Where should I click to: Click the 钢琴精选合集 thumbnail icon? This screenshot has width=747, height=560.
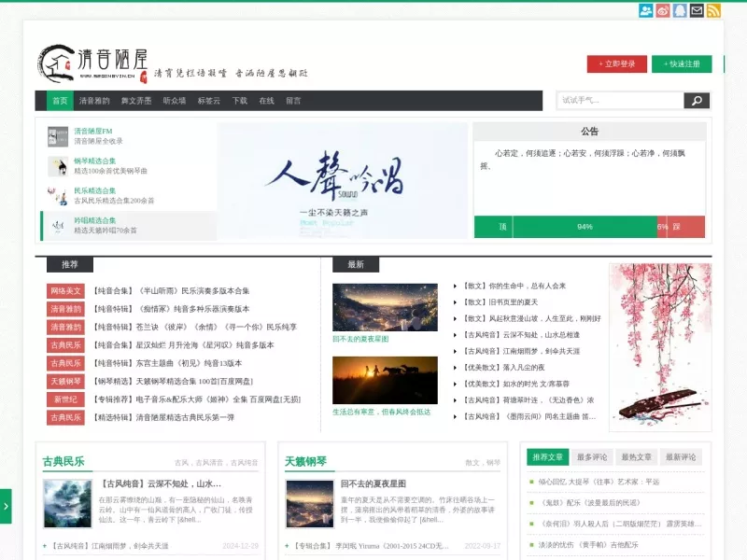pos(58,166)
